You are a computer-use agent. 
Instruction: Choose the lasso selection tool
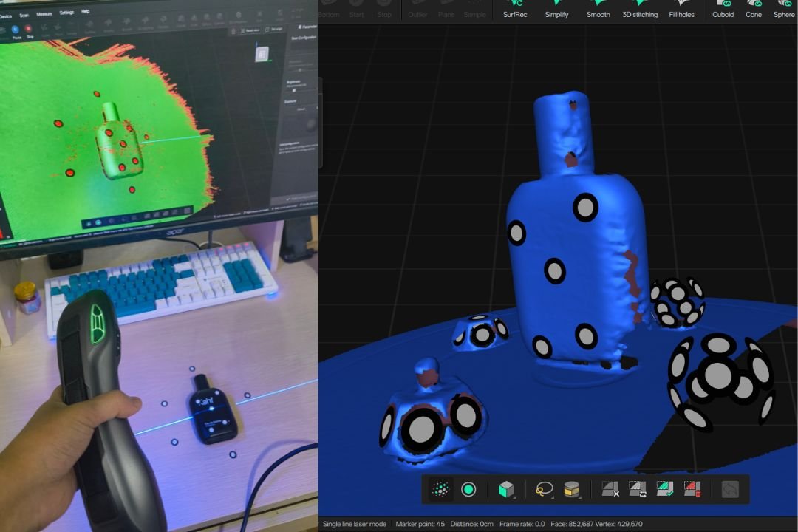[x=544, y=489]
